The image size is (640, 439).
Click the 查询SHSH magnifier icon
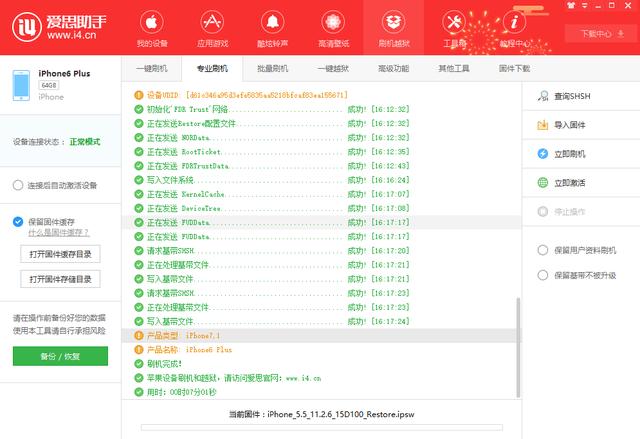point(543,96)
